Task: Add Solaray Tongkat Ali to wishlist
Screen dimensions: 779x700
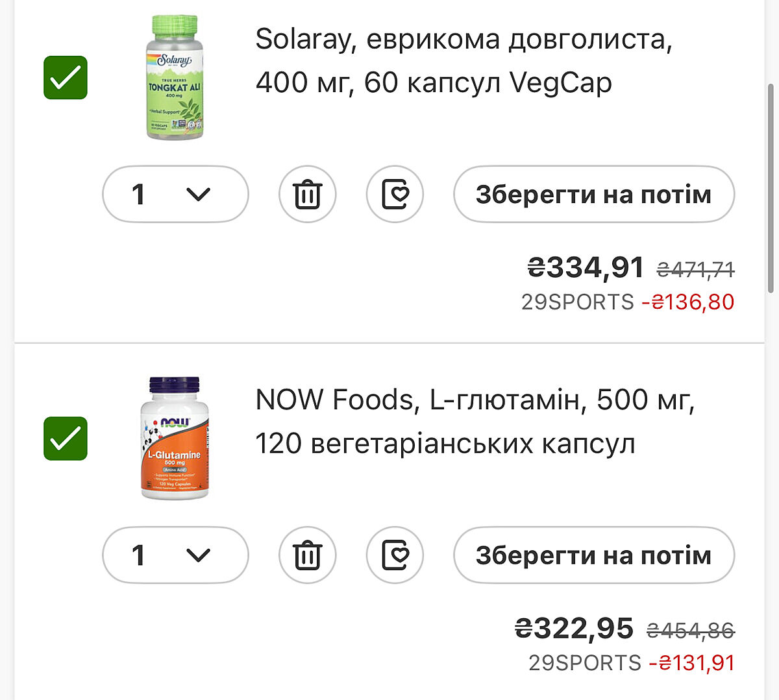Action: [x=395, y=194]
